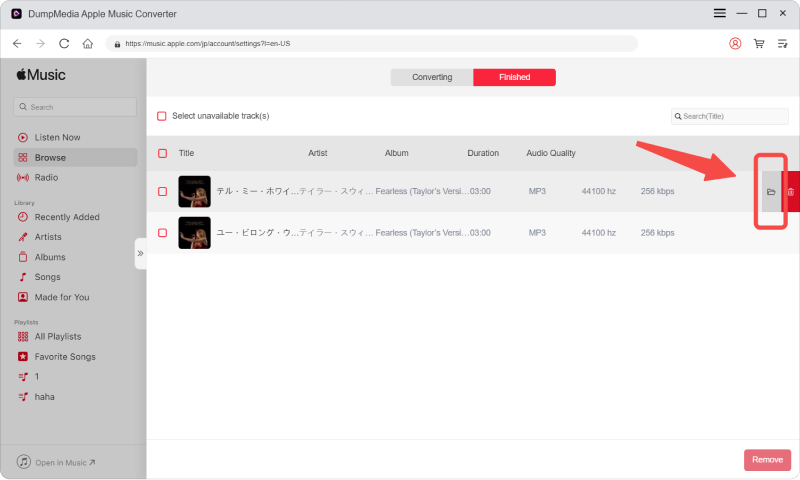The height and width of the screenshot is (480, 800).
Task: Click the Apple Music sidebar search field
Action: coord(75,107)
